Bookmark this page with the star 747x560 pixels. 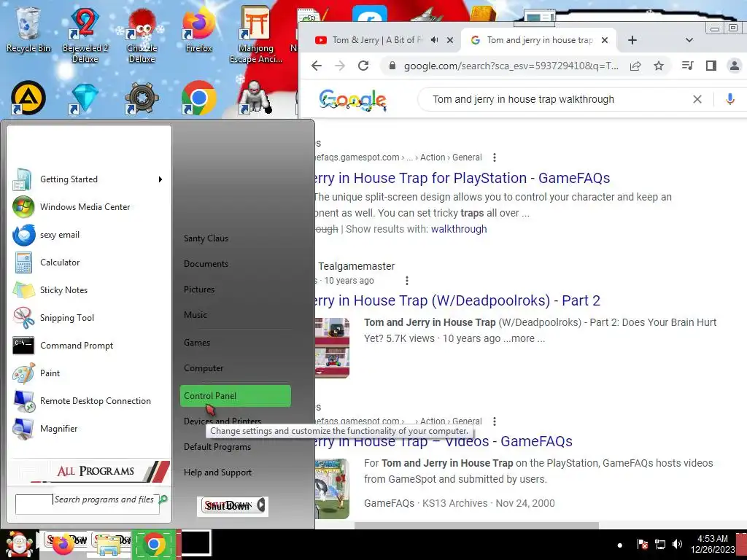[659, 66]
